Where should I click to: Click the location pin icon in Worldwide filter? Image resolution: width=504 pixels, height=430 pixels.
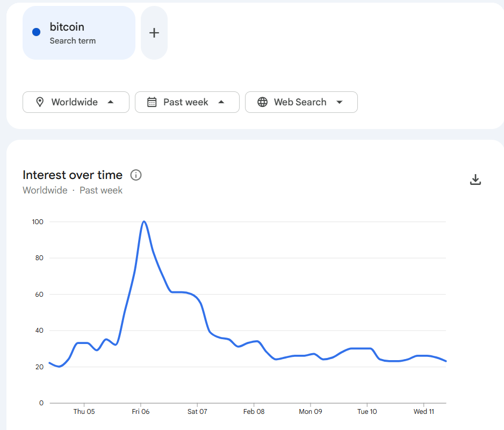pos(40,102)
